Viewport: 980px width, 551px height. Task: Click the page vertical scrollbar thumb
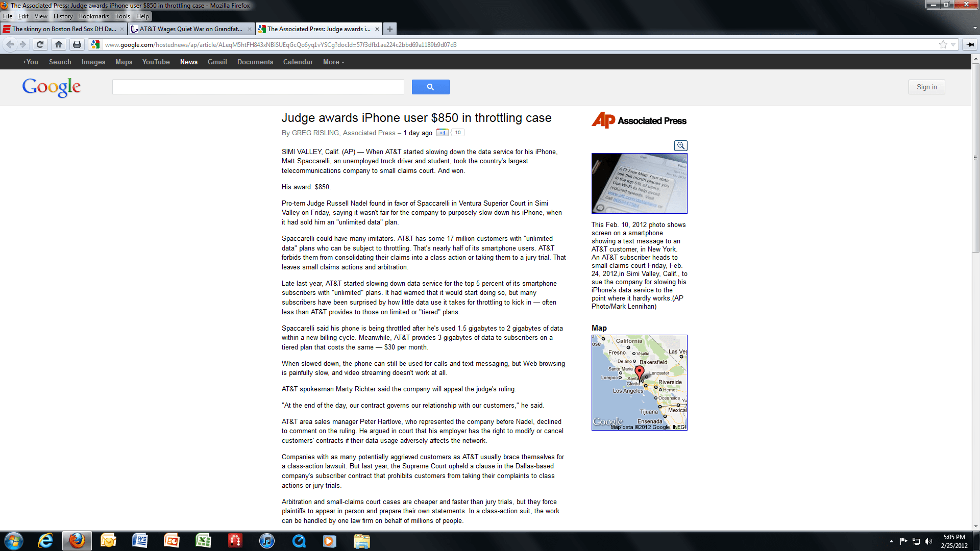[x=975, y=158]
